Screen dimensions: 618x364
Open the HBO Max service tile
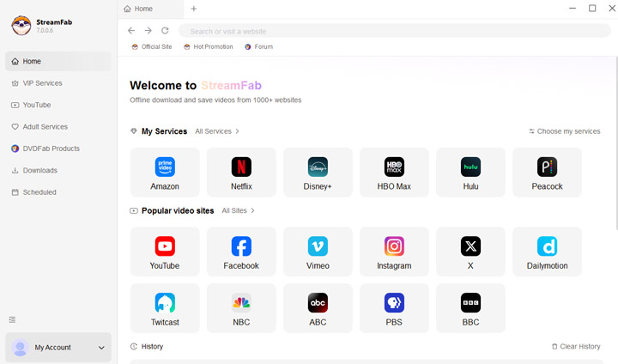tap(394, 173)
